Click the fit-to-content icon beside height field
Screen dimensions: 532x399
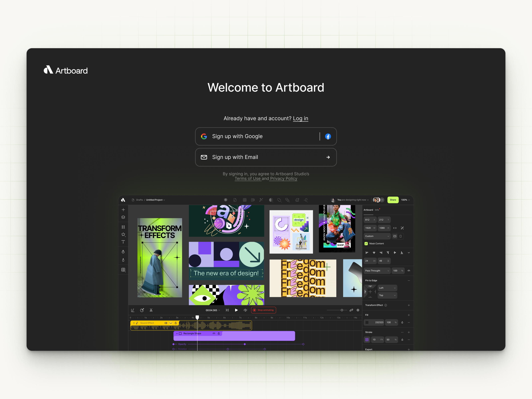point(402,228)
